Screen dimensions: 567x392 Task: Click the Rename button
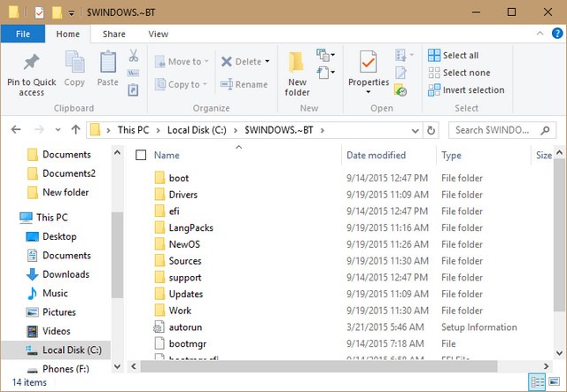click(x=245, y=84)
